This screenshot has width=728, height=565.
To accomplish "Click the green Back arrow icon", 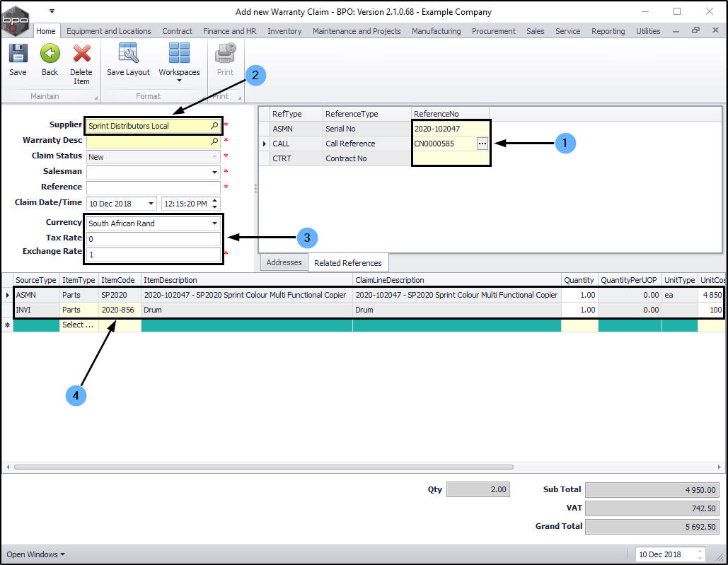I will click(x=50, y=53).
